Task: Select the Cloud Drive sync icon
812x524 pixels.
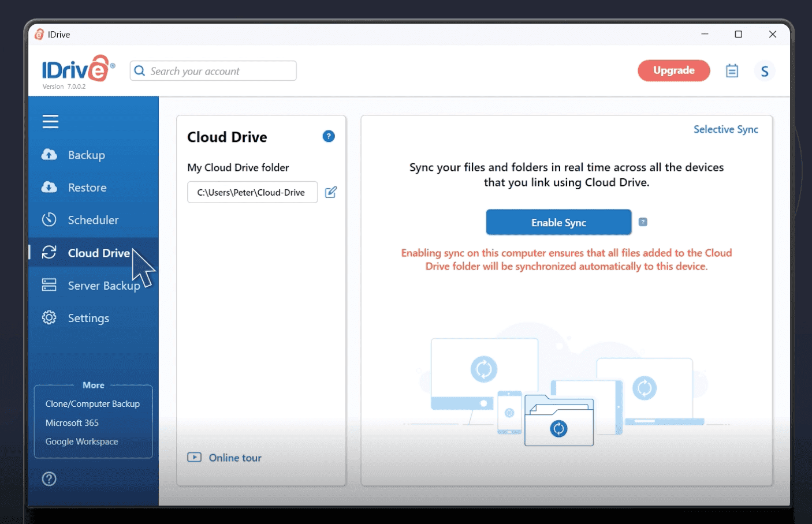Action: pos(49,252)
